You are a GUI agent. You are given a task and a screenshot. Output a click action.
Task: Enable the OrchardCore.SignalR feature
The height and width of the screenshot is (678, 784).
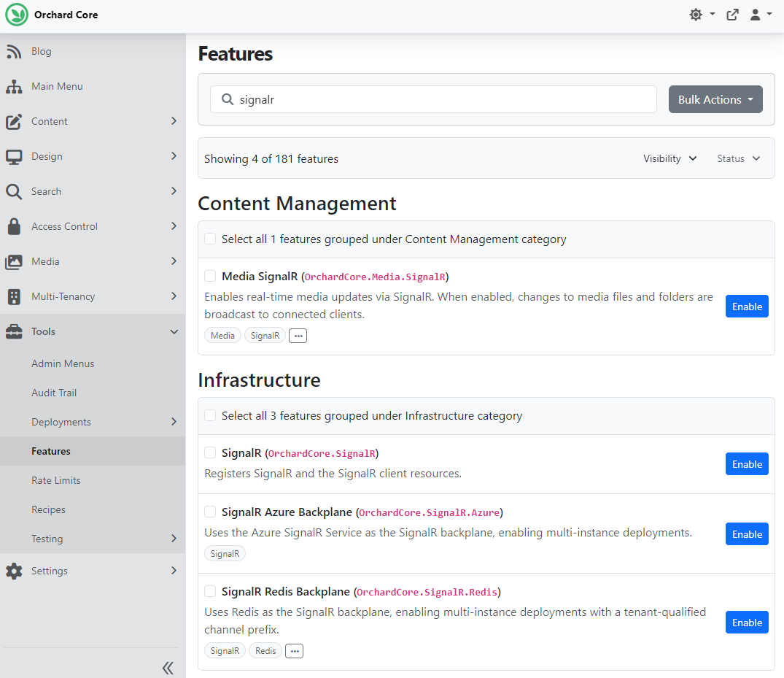(x=747, y=464)
